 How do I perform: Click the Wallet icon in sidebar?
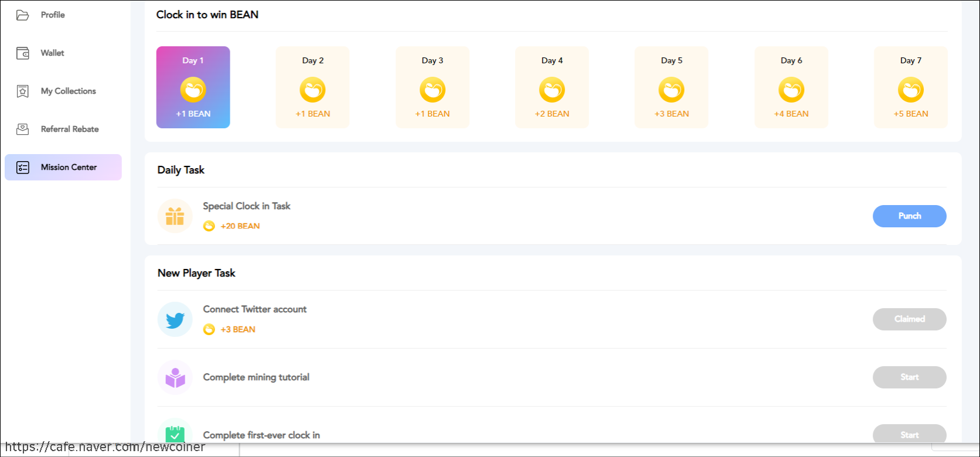point(22,53)
